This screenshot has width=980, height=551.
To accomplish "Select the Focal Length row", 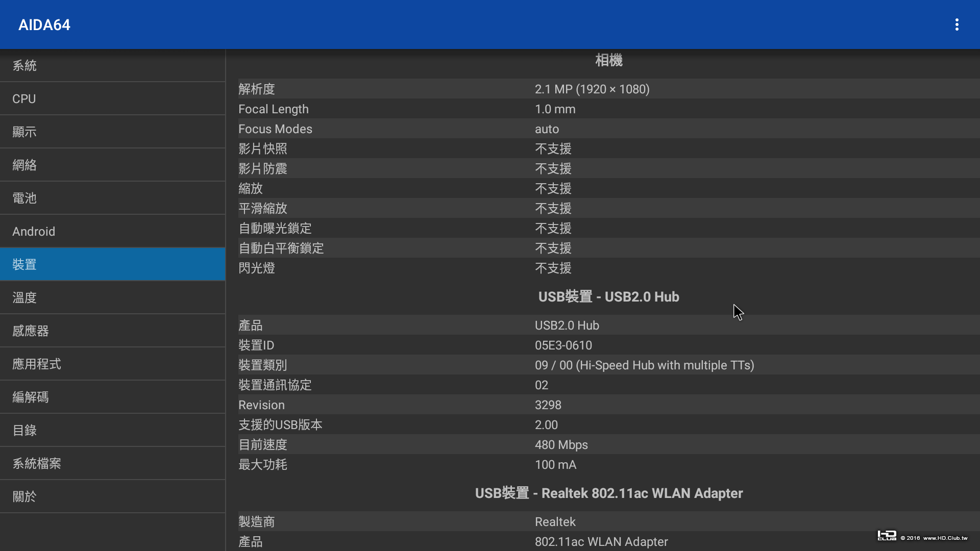I will 609,109.
